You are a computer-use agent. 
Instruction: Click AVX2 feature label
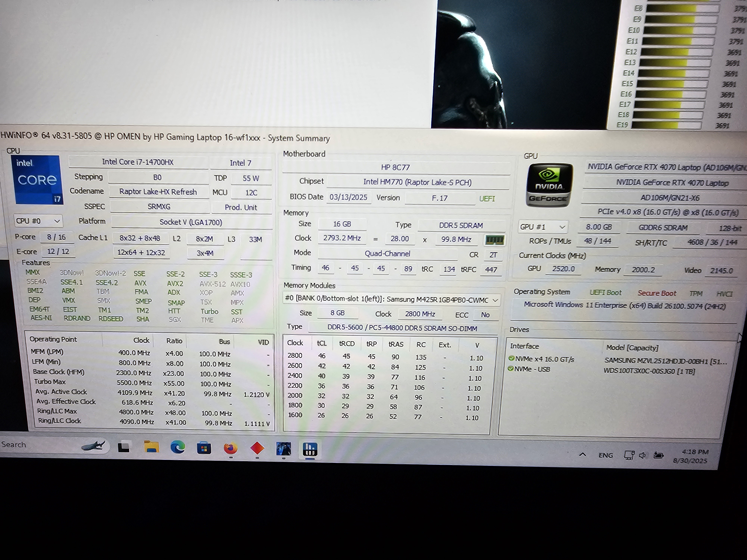click(x=175, y=283)
